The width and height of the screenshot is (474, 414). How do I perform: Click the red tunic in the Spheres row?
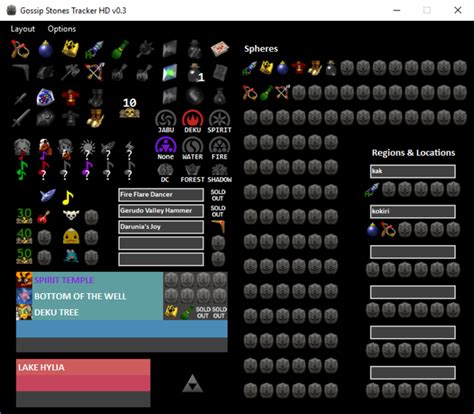click(x=299, y=68)
